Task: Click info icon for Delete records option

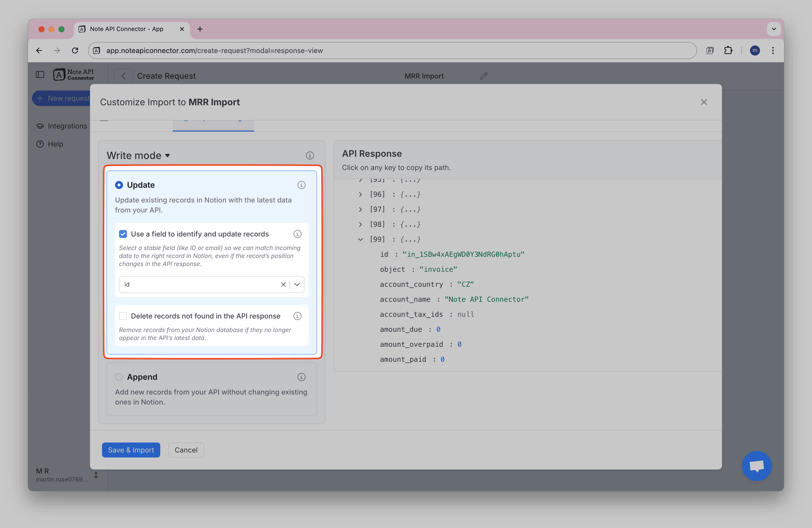Action: (x=297, y=316)
